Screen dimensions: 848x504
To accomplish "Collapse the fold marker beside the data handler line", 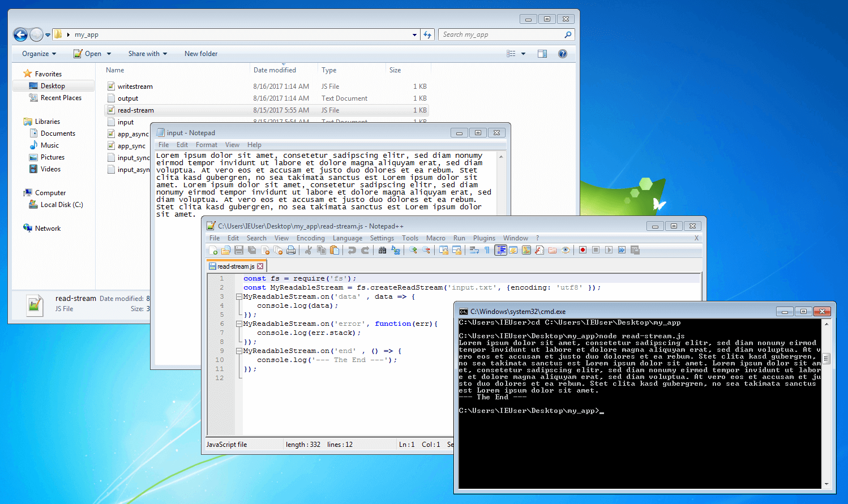I will (239, 296).
